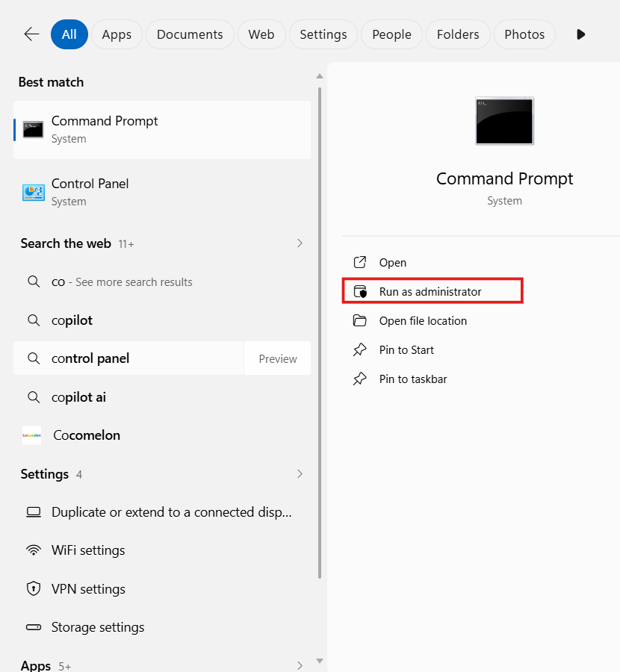Click magnifier icon beside copilot ai
The width and height of the screenshot is (620, 672).
point(34,397)
